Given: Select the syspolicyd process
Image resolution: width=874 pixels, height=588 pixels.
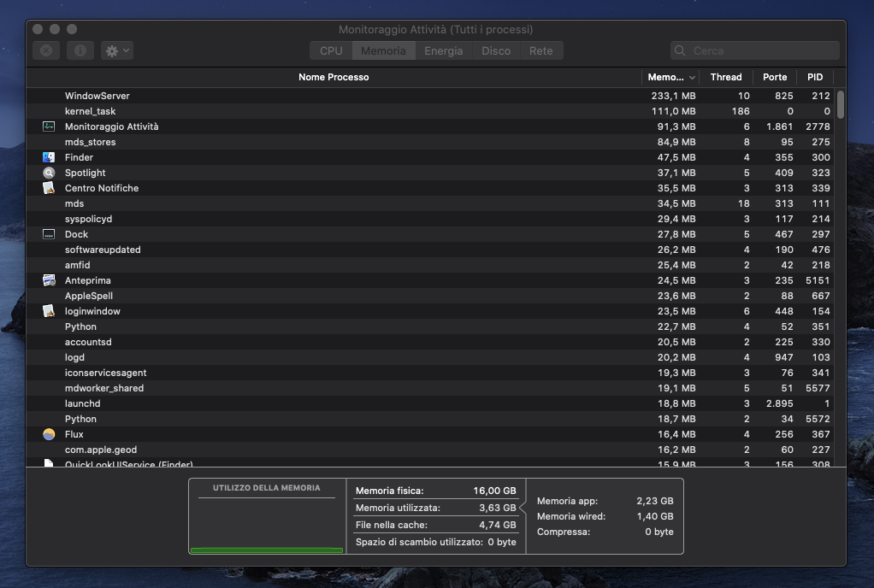Looking at the screenshot, I should [430, 219].
